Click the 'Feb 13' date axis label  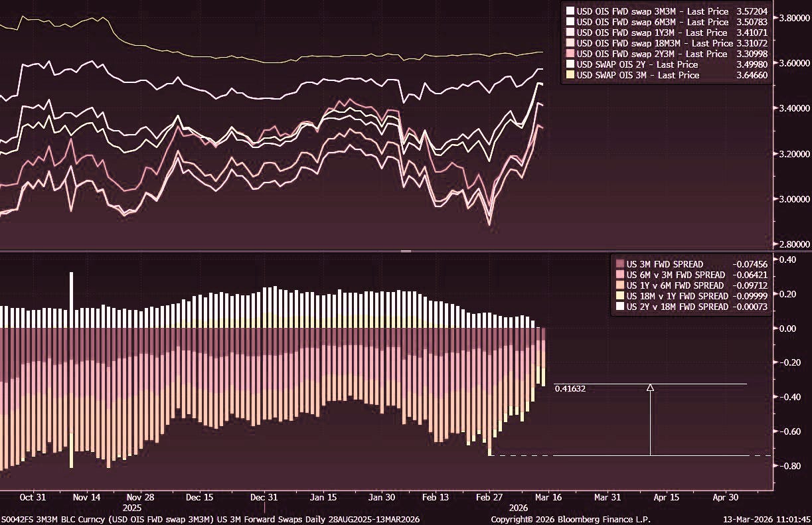(435, 496)
